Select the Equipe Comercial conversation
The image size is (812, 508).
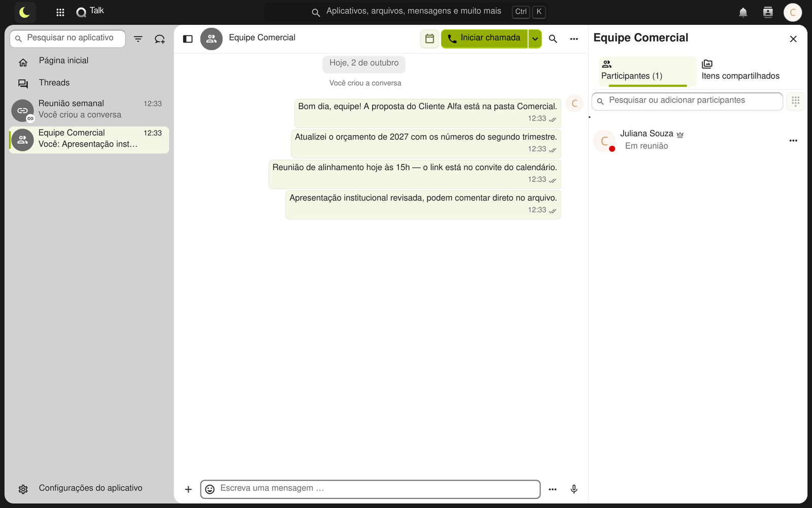click(89, 139)
